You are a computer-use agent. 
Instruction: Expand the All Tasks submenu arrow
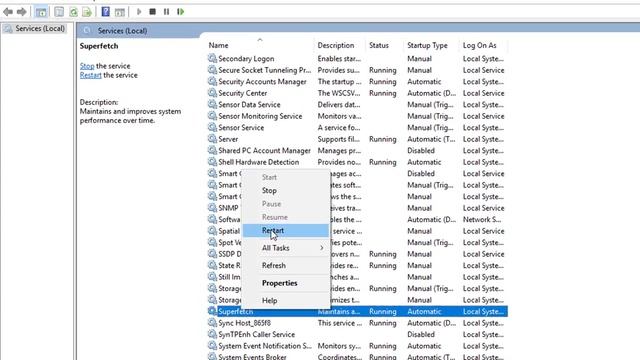point(322,248)
